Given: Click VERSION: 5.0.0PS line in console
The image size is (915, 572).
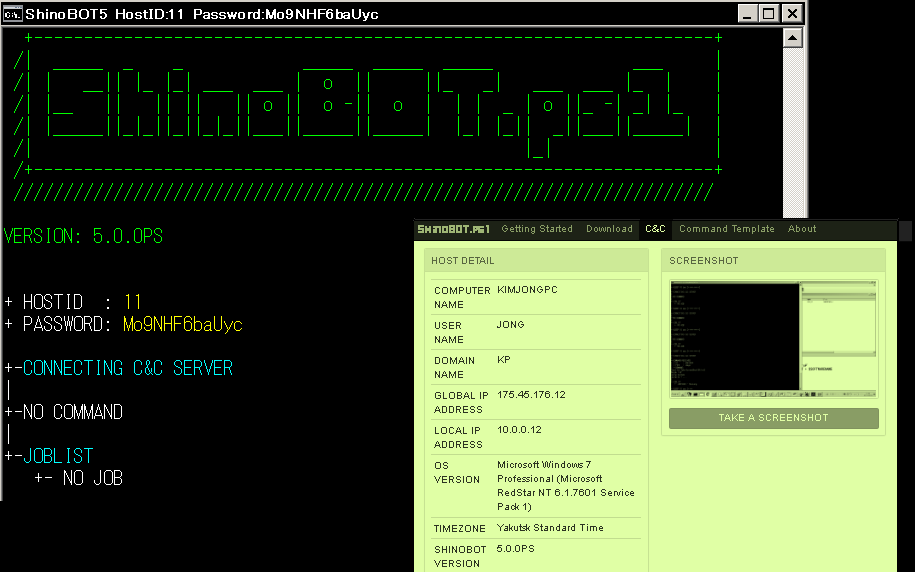Looking at the screenshot, I should pos(83,236).
